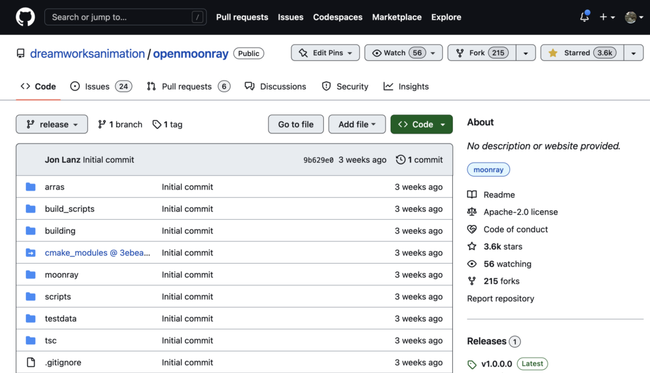Toggle the Starred 3.6k button

[x=582, y=53]
